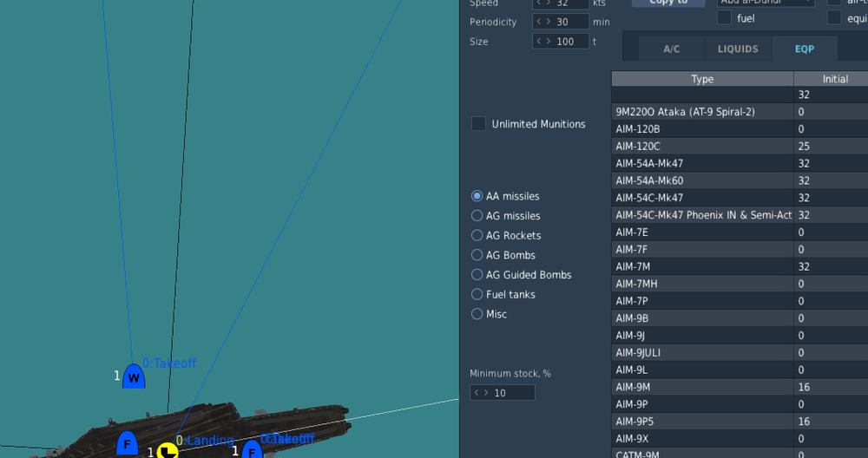Viewport: 868px width, 458px height.
Task: Select the AIM-9JULI row
Action: tap(740, 352)
